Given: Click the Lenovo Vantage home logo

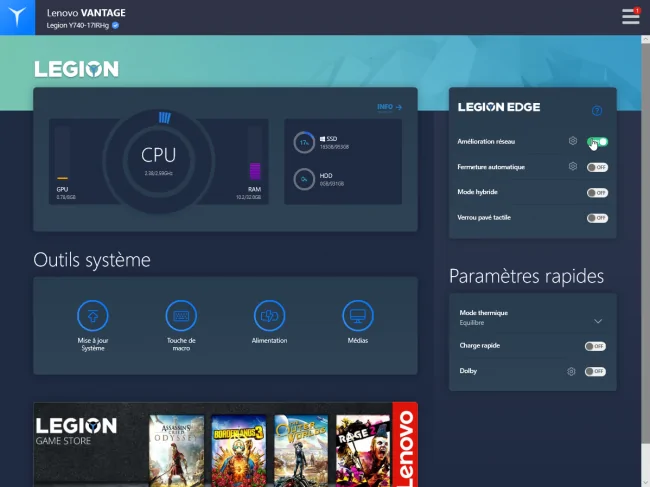Looking at the screenshot, I should click(x=17, y=17).
